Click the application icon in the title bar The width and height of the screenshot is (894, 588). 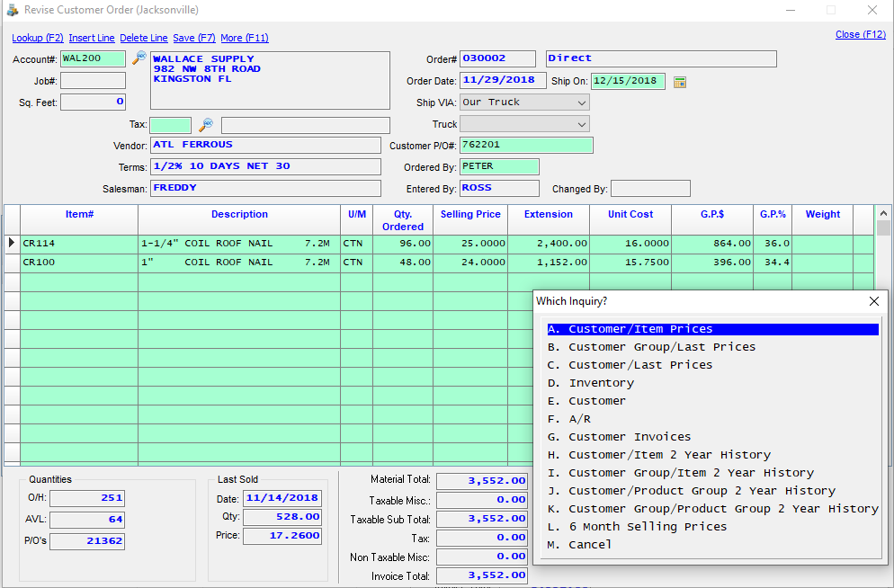12,9
